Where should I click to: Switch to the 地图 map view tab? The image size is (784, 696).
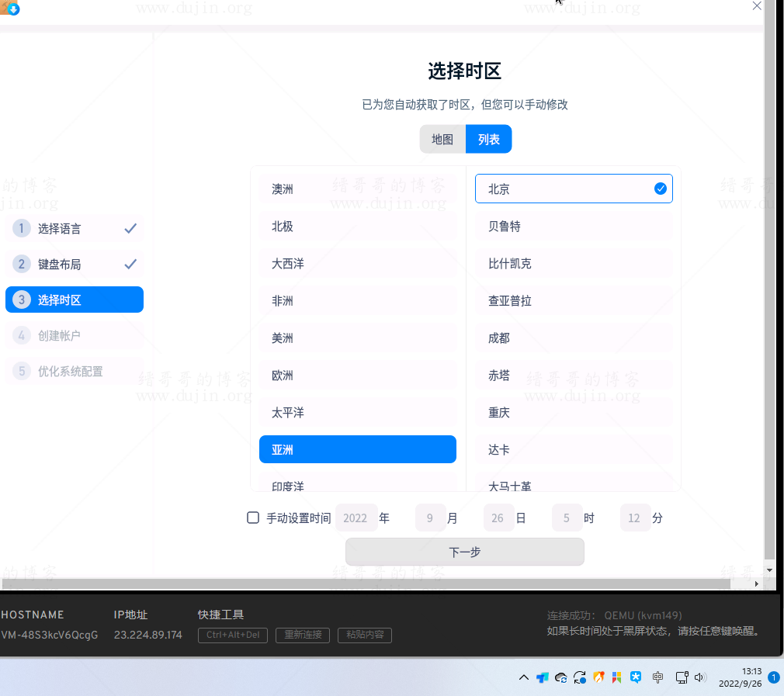click(442, 139)
